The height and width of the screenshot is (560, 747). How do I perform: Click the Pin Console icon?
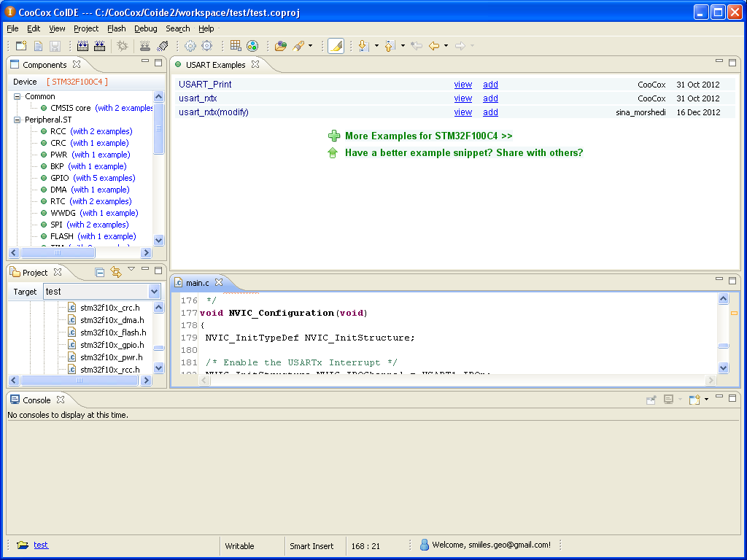651,400
